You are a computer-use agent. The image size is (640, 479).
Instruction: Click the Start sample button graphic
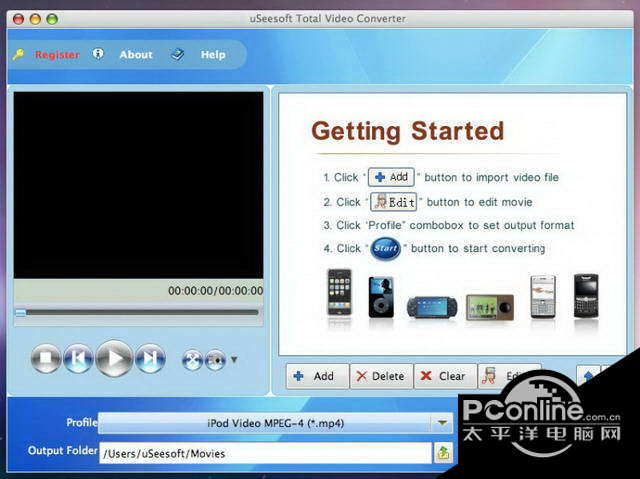(385, 248)
